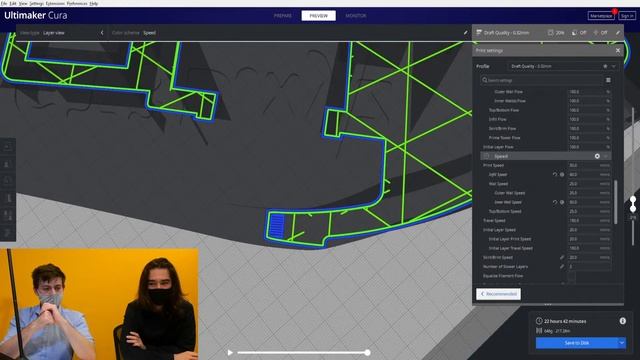The image size is (640, 360).
Task: Edit the Outer Wall Flow value field
Action: (x=589, y=92)
